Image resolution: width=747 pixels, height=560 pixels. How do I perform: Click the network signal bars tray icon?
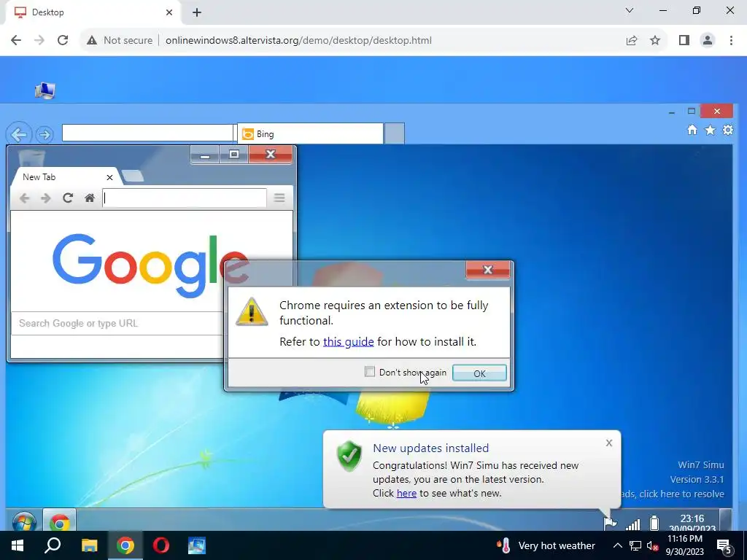[x=632, y=524]
